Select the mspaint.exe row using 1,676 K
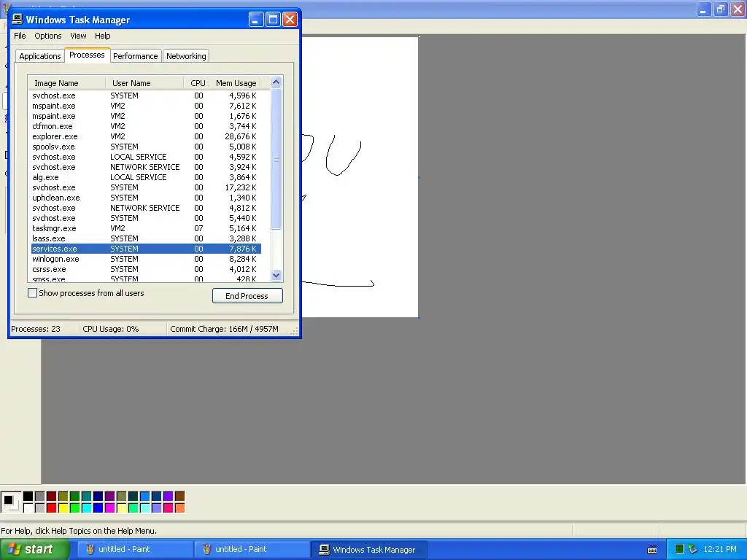 (146, 116)
